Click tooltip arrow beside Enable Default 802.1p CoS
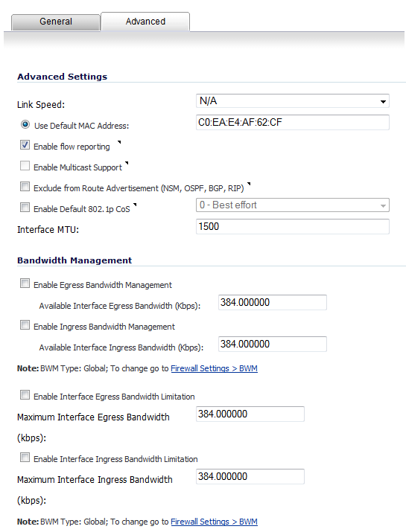Viewport: 406px width, 532px height. [x=135, y=205]
